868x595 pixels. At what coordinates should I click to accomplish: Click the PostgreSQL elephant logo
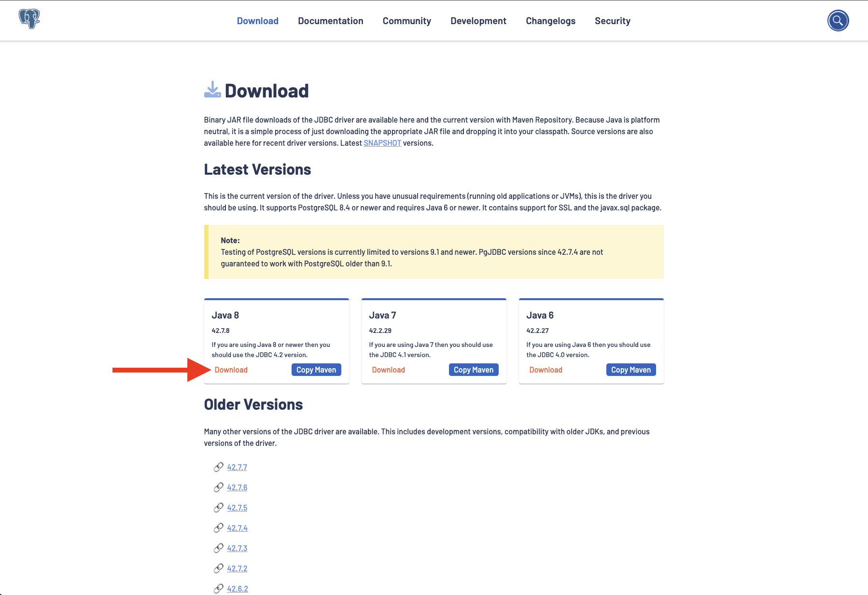pos(29,19)
